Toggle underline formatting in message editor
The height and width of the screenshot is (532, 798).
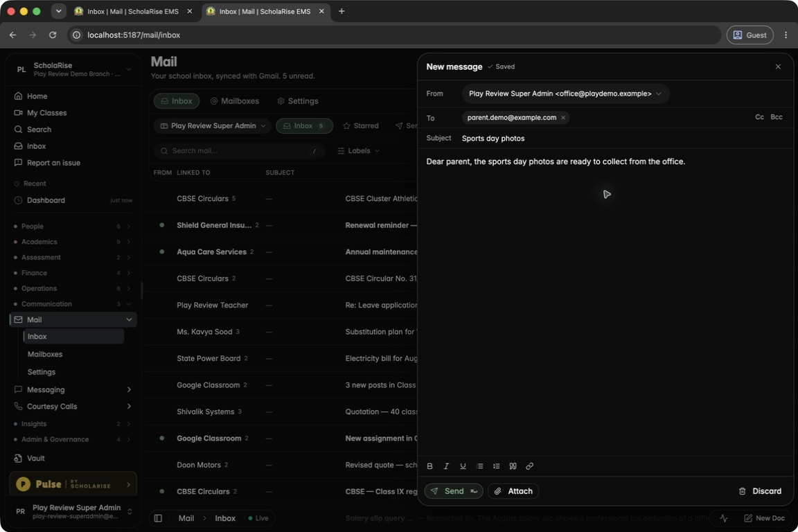(x=463, y=465)
